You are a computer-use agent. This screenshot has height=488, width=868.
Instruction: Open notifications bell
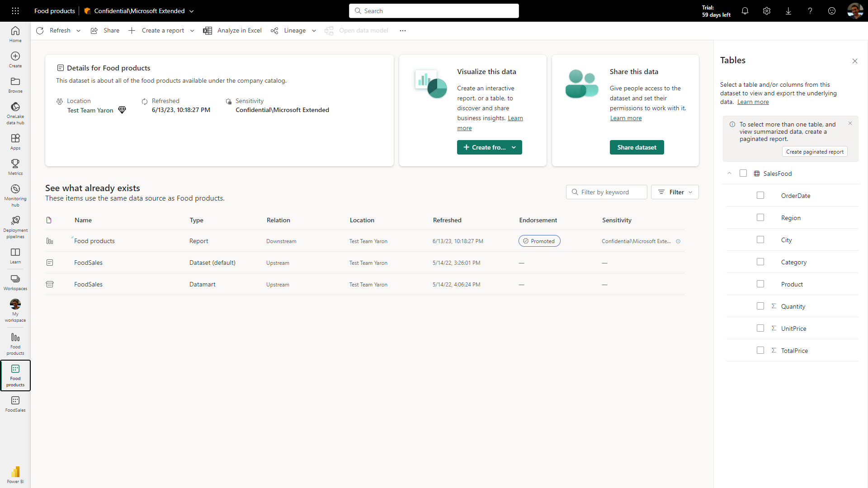745,11
